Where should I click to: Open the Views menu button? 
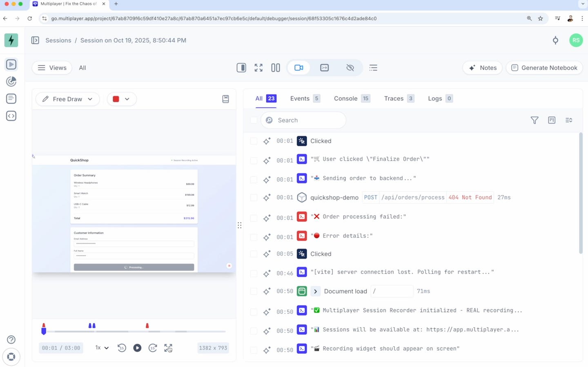[52, 68]
